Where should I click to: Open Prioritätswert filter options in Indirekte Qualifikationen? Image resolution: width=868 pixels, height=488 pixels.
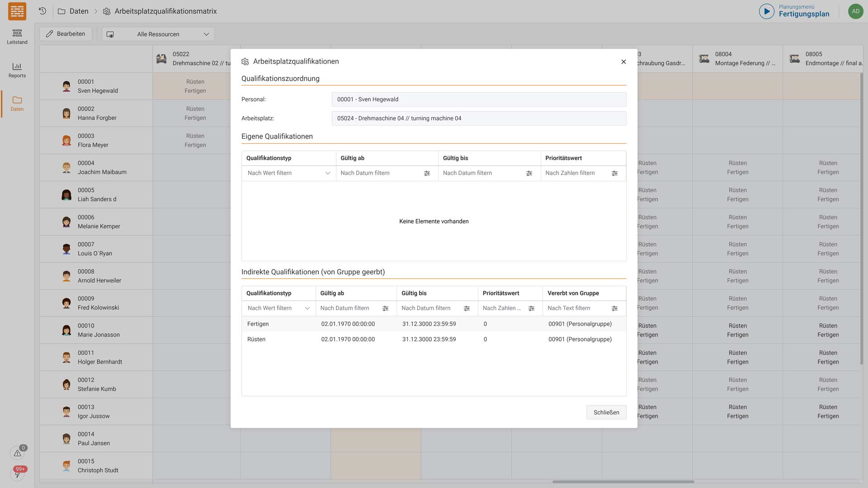[531, 308]
